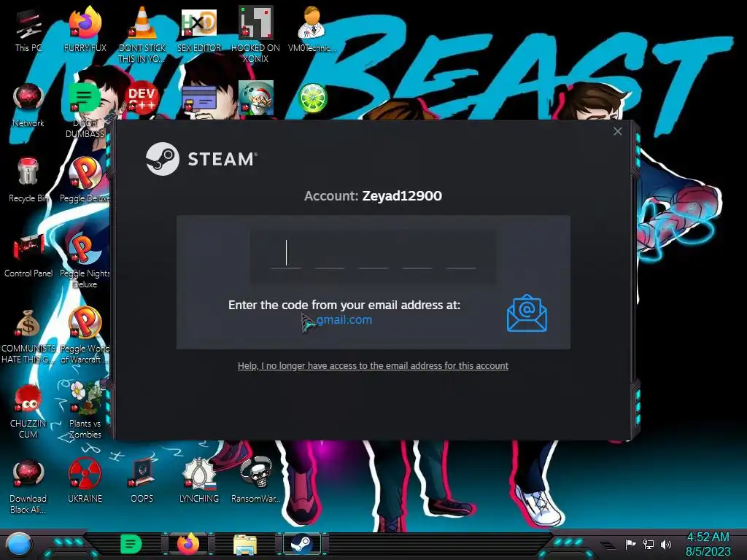Switch to Firefox on the taskbar
The height and width of the screenshot is (560, 747).
pos(188,544)
